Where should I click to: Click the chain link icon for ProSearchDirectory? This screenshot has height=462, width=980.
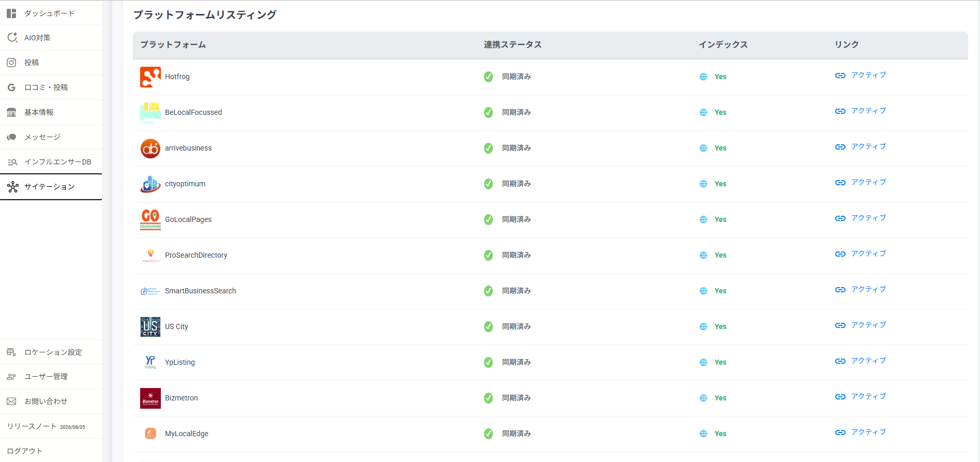840,254
